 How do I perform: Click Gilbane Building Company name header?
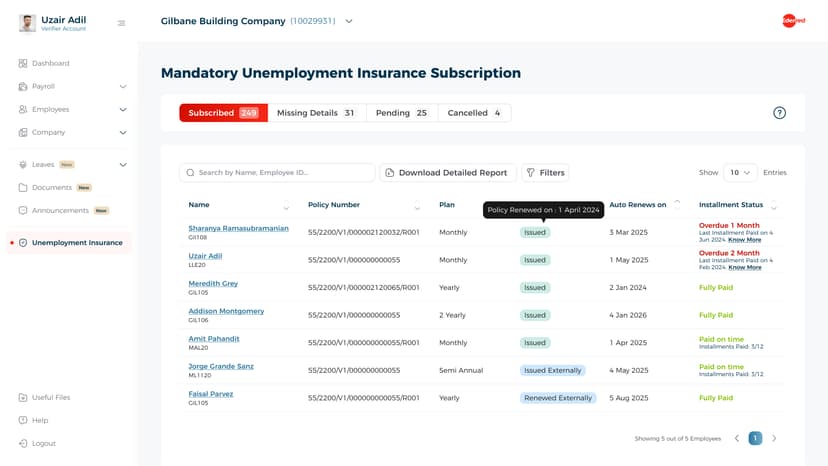(x=223, y=21)
